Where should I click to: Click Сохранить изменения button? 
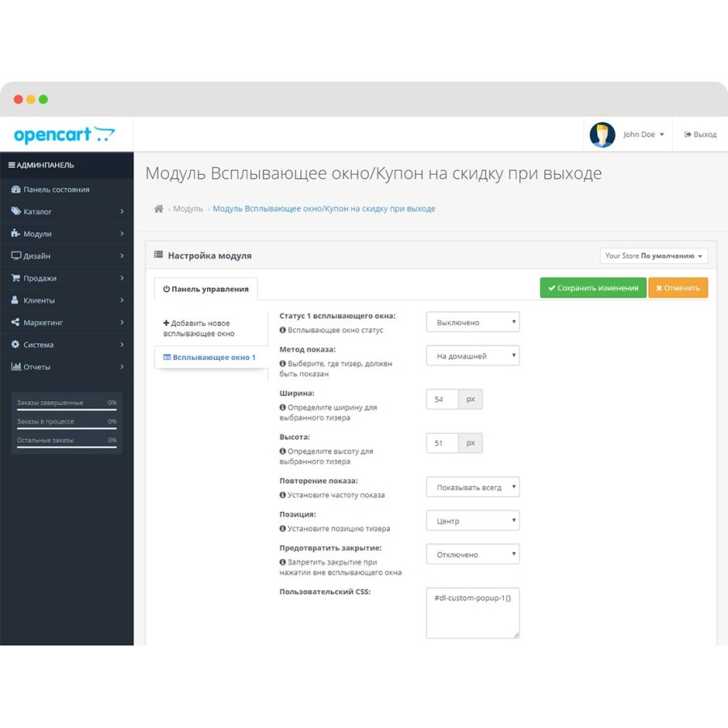[x=593, y=288]
